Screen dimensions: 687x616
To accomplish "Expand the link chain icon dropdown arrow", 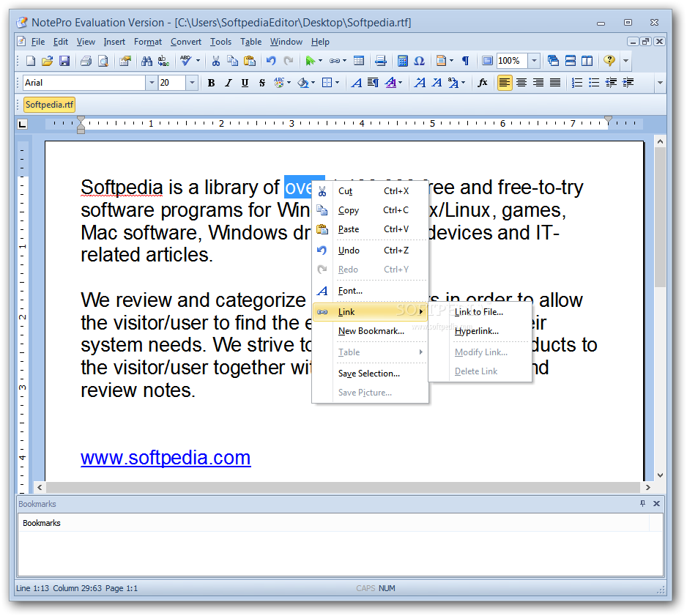I will click(x=344, y=61).
